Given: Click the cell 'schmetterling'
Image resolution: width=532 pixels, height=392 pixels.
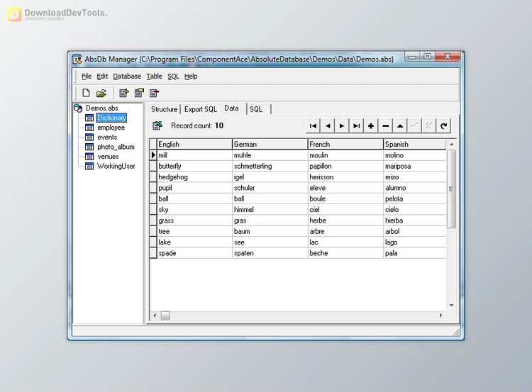Looking at the screenshot, I should 270,166.
